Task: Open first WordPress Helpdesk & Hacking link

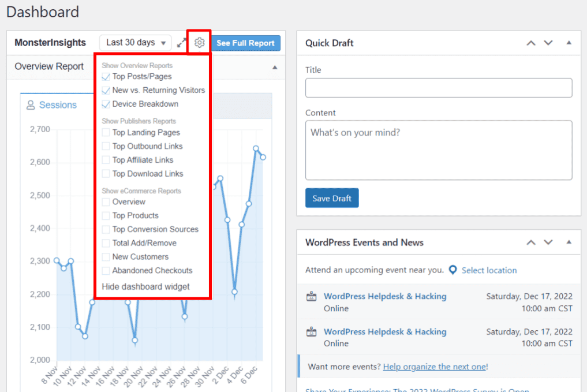Action: click(x=385, y=296)
